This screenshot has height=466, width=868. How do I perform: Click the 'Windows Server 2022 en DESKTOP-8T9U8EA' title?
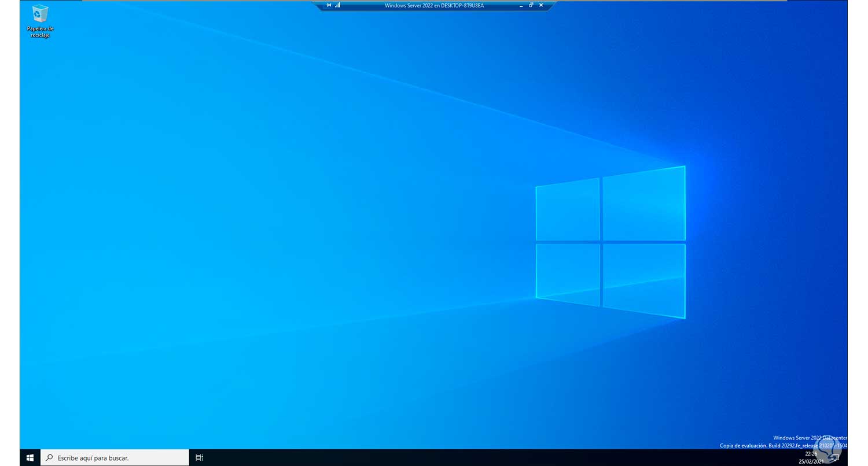point(434,5)
